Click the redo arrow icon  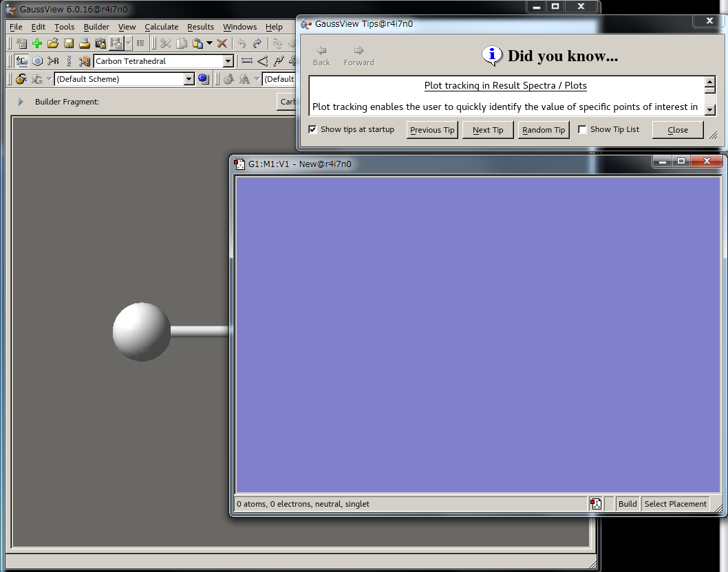(257, 43)
